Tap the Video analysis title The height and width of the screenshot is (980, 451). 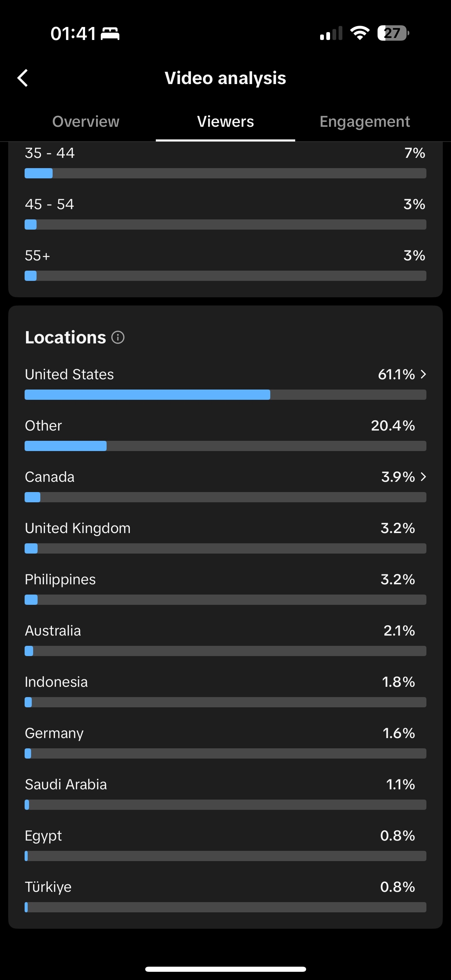[225, 78]
